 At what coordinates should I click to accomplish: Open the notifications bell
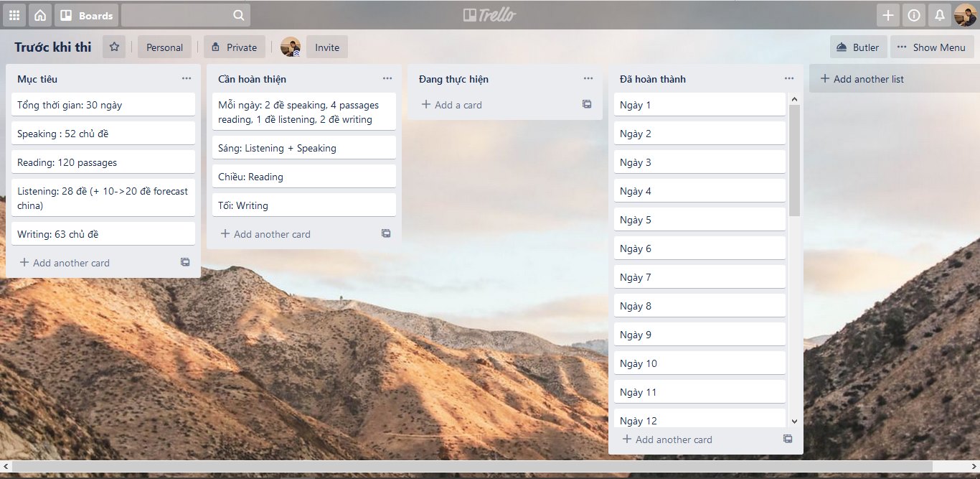[938, 15]
